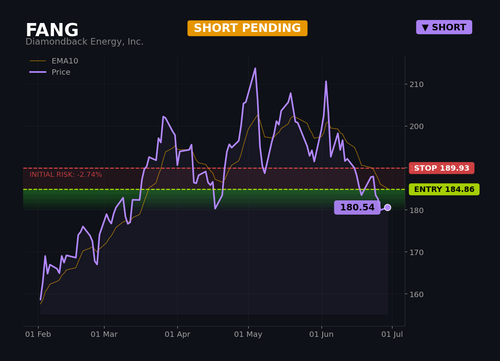
Task: Click the 01 May date axis label
Action: (248, 334)
